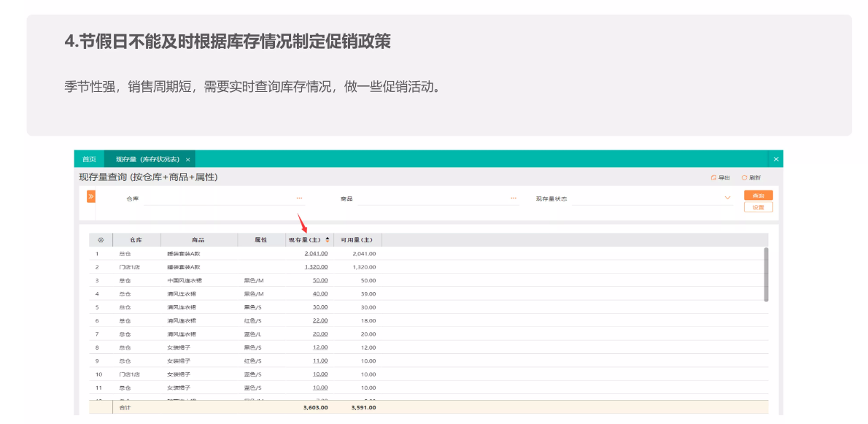Open the 10.00 现存量 link in row 10
The height and width of the screenshot is (424, 868).
(x=320, y=374)
